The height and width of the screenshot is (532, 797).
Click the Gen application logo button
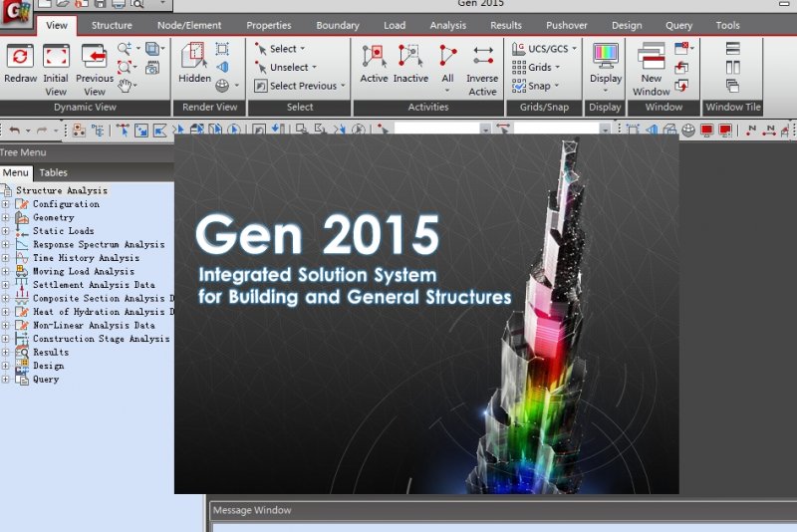click(16, 13)
